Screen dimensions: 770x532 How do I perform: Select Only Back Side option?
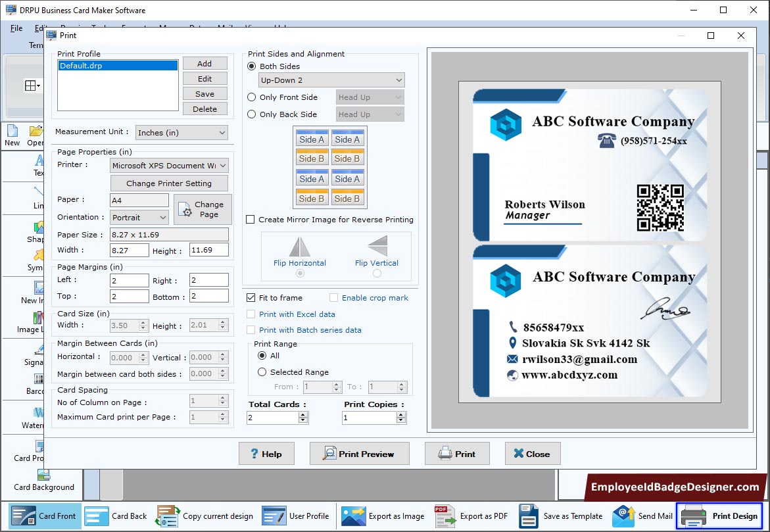pos(251,114)
